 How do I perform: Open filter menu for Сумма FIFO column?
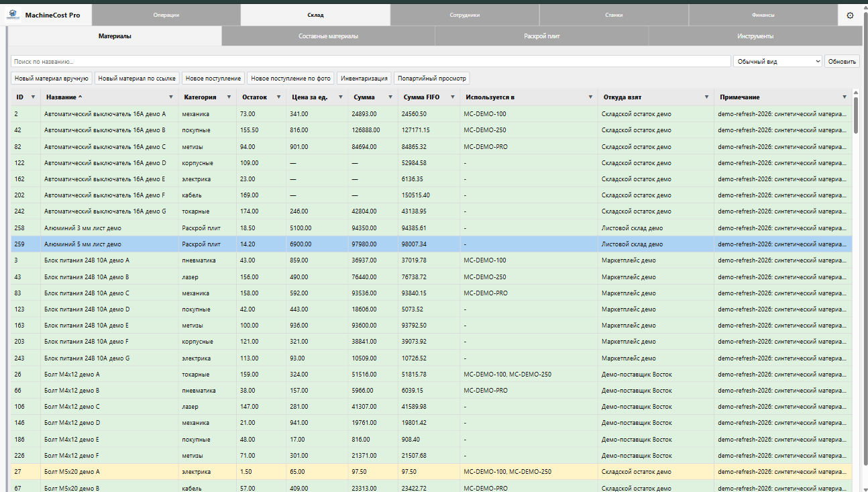(452, 97)
